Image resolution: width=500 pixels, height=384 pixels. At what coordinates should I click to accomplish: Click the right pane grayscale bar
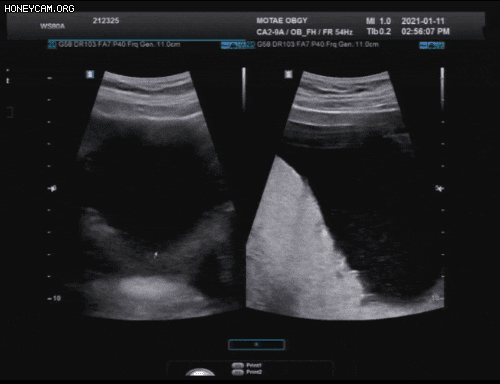point(442,89)
